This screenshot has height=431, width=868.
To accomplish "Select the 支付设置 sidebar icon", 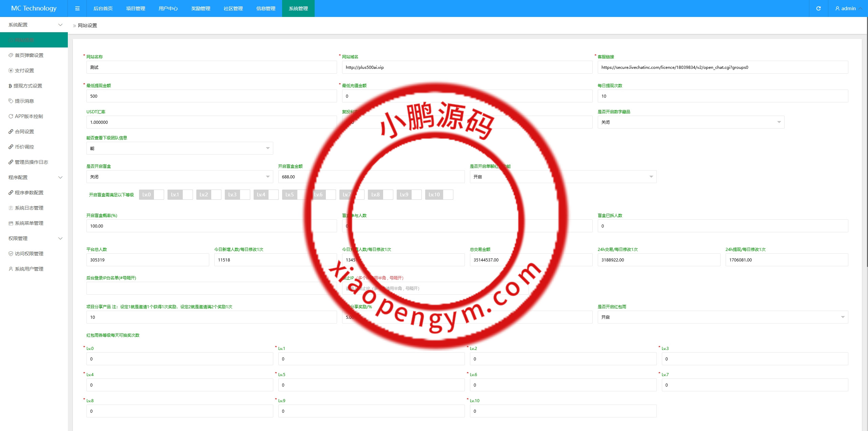I will [x=11, y=71].
